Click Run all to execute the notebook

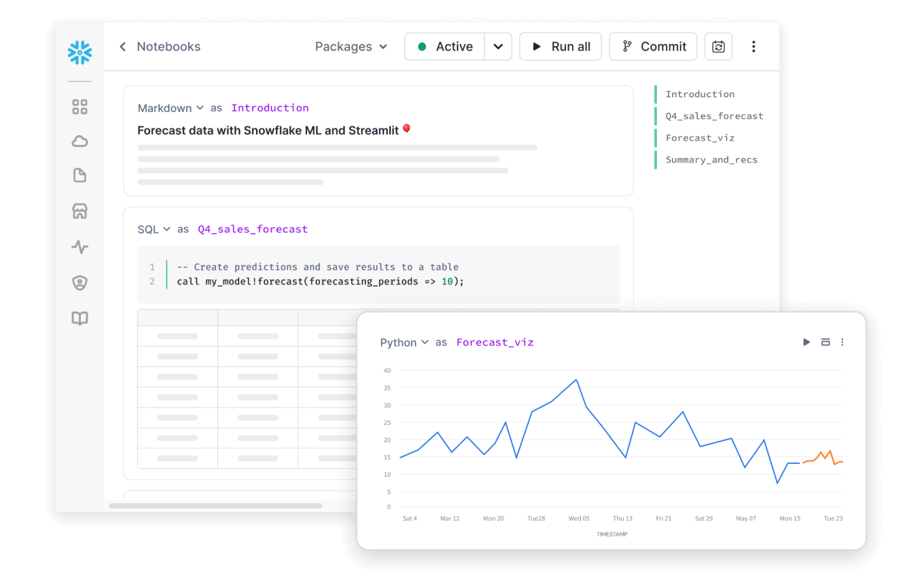point(561,46)
